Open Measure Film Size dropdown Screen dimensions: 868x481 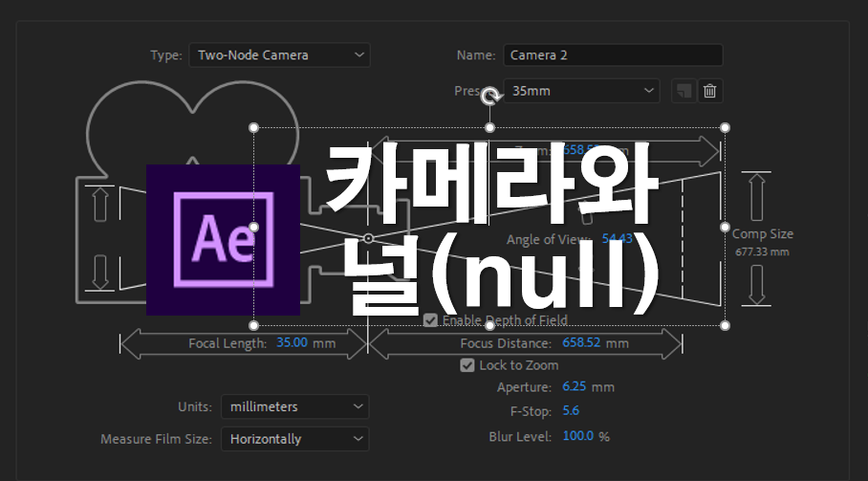tap(295, 439)
